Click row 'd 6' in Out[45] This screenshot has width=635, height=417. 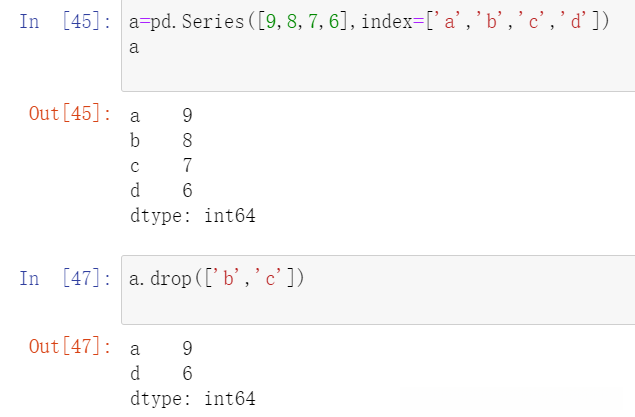coord(160,190)
